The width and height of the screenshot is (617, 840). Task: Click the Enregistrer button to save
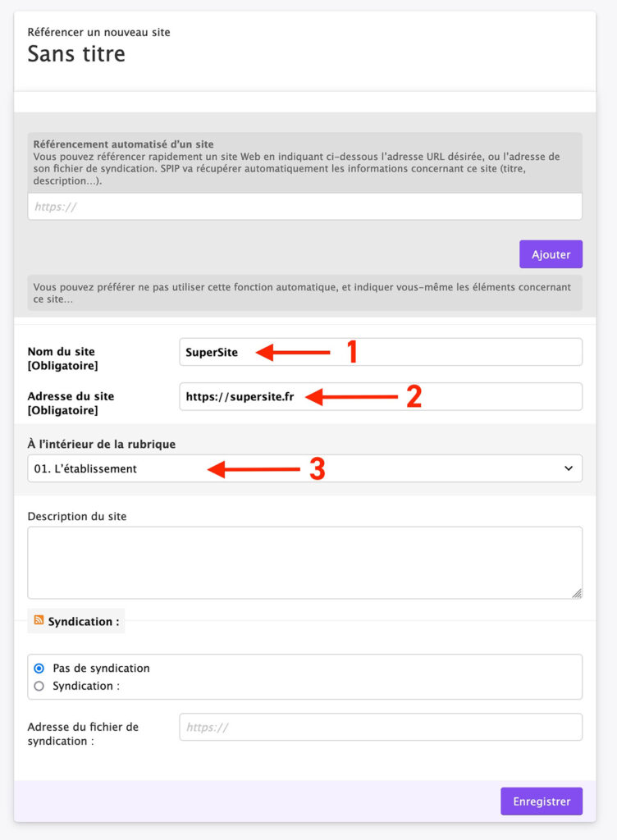(541, 801)
